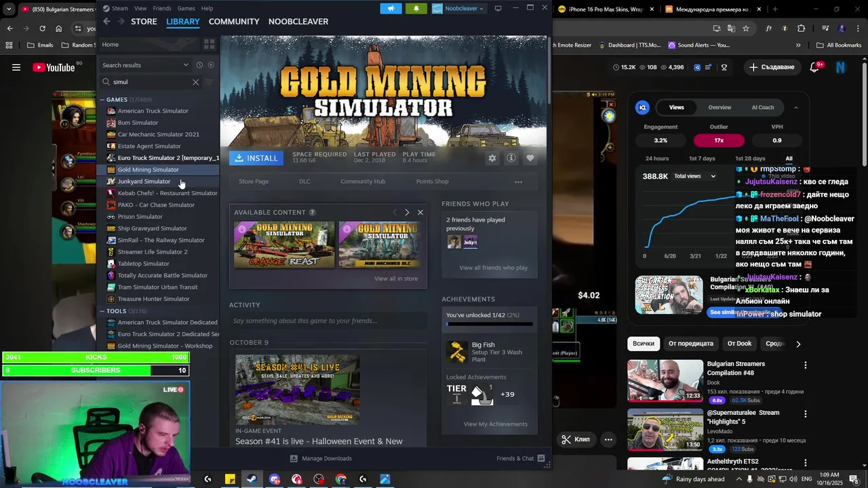The width and height of the screenshot is (868, 488).
Task: Go to next available content arrow
Action: click(407, 212)
